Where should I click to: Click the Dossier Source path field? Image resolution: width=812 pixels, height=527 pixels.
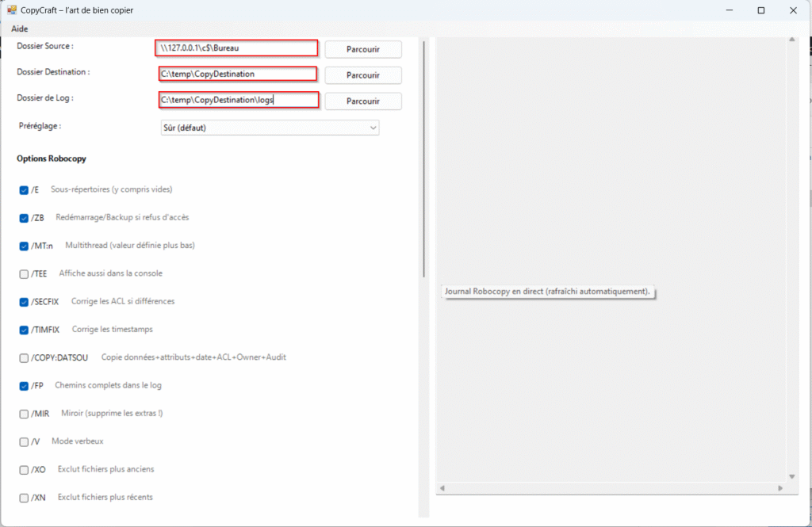click(236, 48)
